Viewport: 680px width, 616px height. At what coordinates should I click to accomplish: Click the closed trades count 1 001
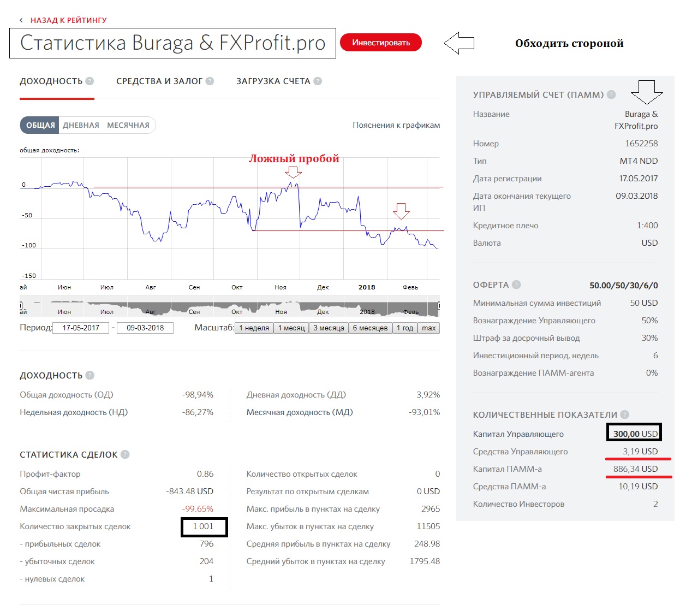pyautogui.click(x=203, y=526)
